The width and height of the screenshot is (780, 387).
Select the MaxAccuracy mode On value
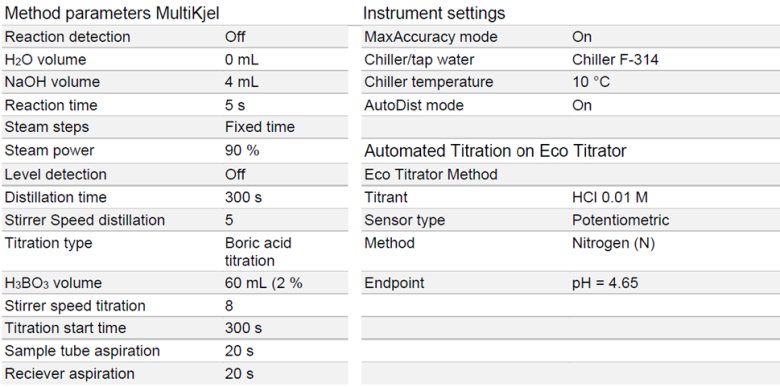582,37
